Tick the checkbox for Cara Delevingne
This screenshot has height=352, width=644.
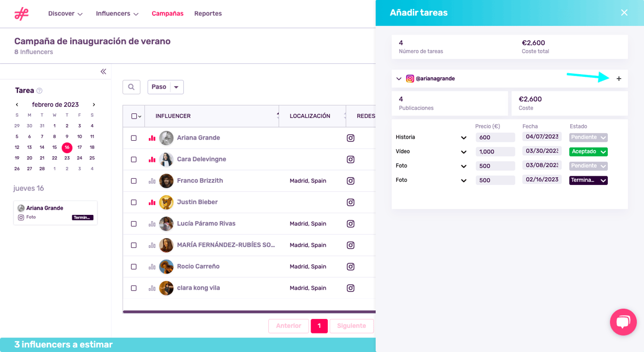click(x=134, y=160)
